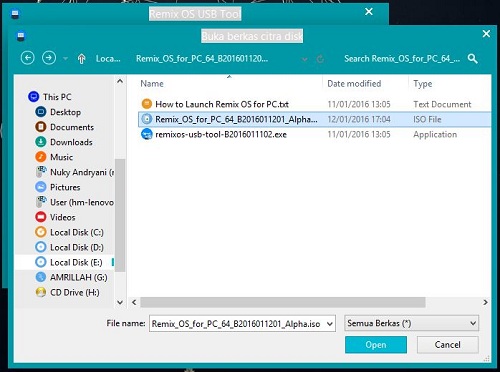Expand the File name dropdown arrow
Screen dimensions: 500x372
pos(330,324)
